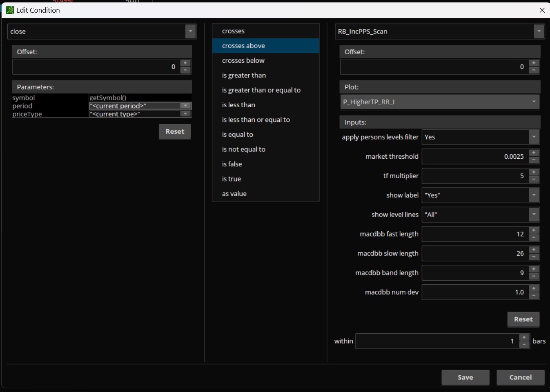The width and height of the screenshot is (550, 392).
Task: Expand the RB_IncPPS_Scan study dropdown
Action: tap(539, 31)
